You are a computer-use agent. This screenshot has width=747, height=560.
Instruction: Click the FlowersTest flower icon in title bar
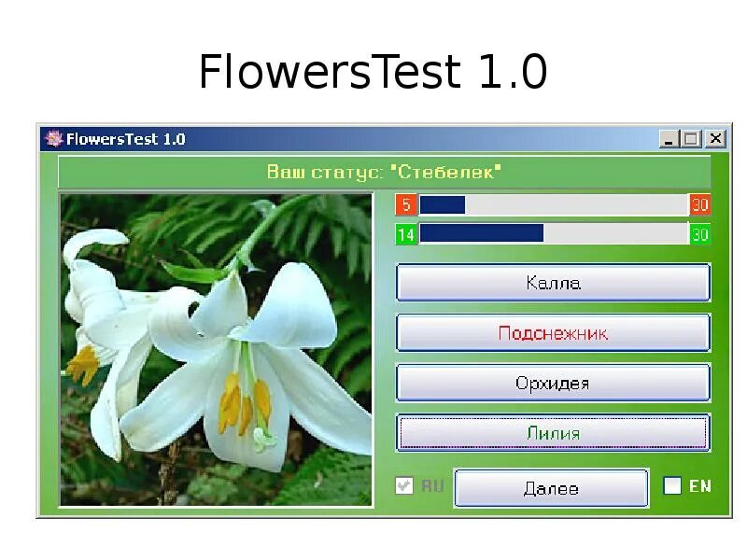click(53, 138)
